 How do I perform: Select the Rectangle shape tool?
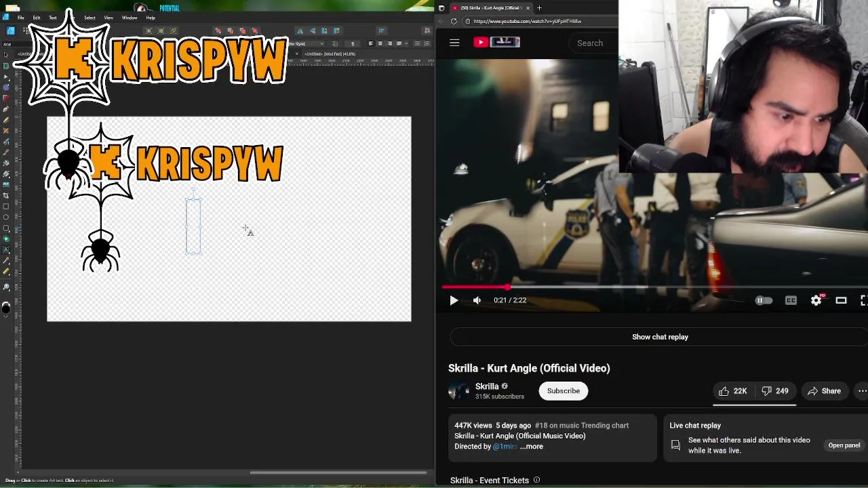click(x=6, y=206)
